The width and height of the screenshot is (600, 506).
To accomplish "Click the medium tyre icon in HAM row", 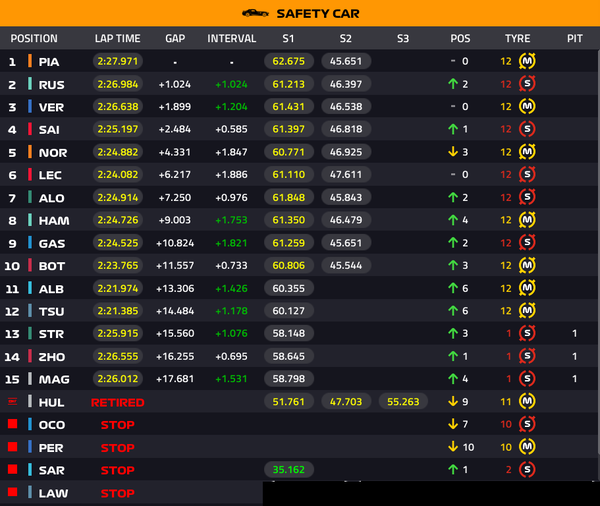I will [x=527, y=220].
